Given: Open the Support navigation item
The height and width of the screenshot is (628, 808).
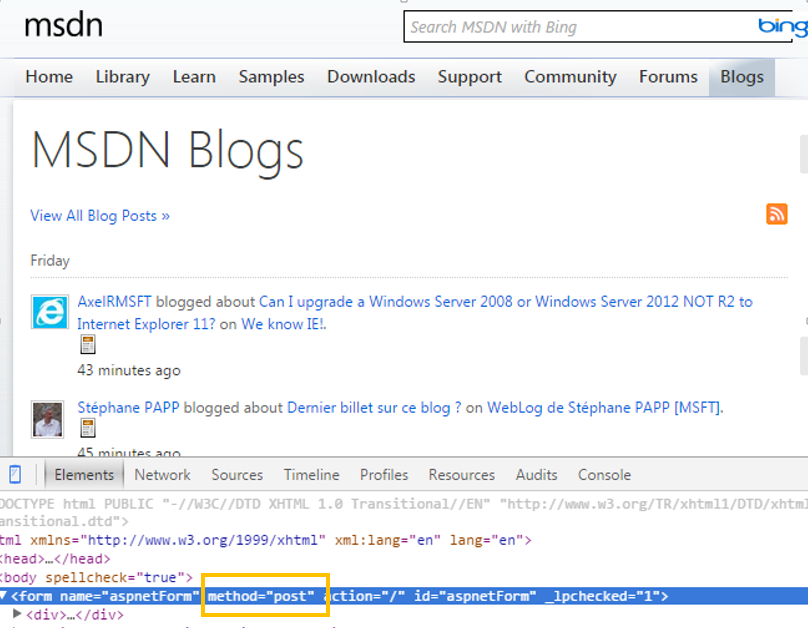Looking at the screenshot, I should [469, 77].
